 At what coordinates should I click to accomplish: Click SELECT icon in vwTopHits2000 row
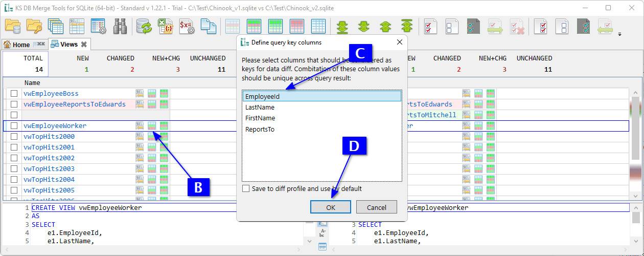pyautogui.click(x=140, y=136)
